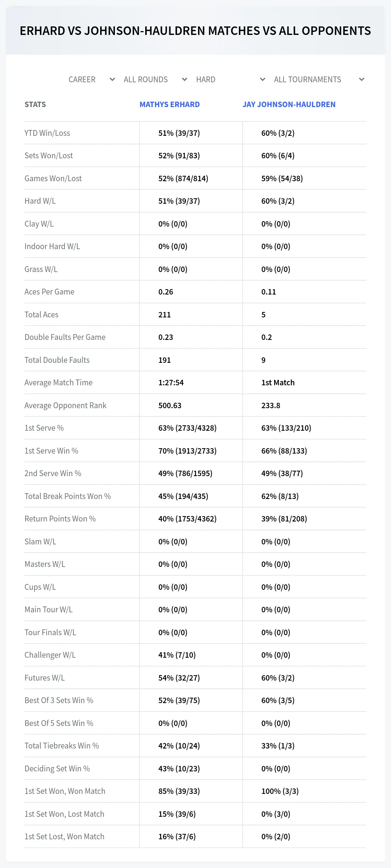Select the Aces Per Game row label
Screen dimensions: 391x868
tap(49, 292)
